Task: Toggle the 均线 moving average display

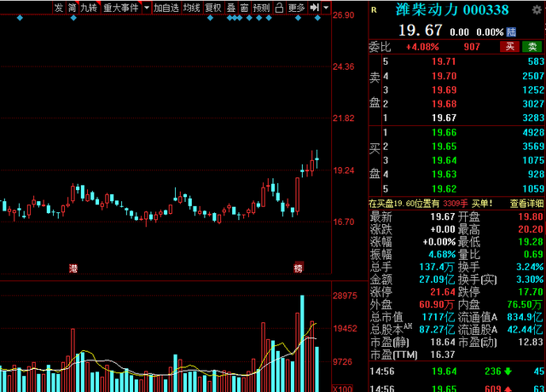Action: [192, 8]
